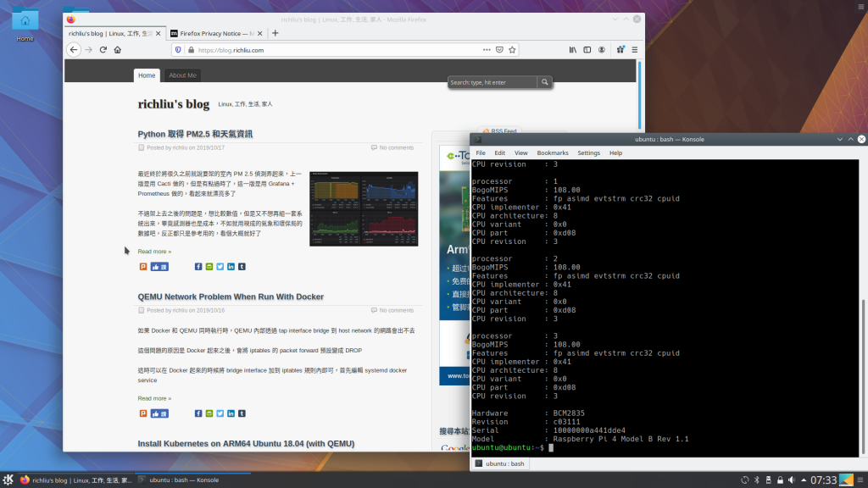The image size is (868, 488).
Task: Open a new Firefox tab
Action: coord(275,33)
